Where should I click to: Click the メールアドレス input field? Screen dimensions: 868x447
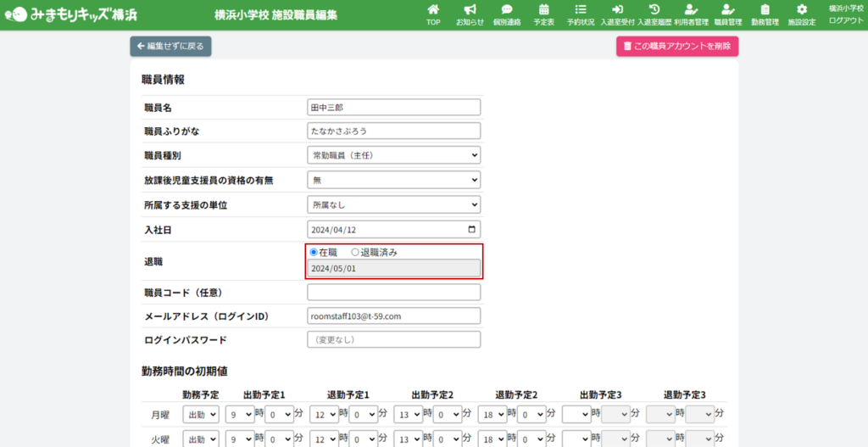coord(393,316)
